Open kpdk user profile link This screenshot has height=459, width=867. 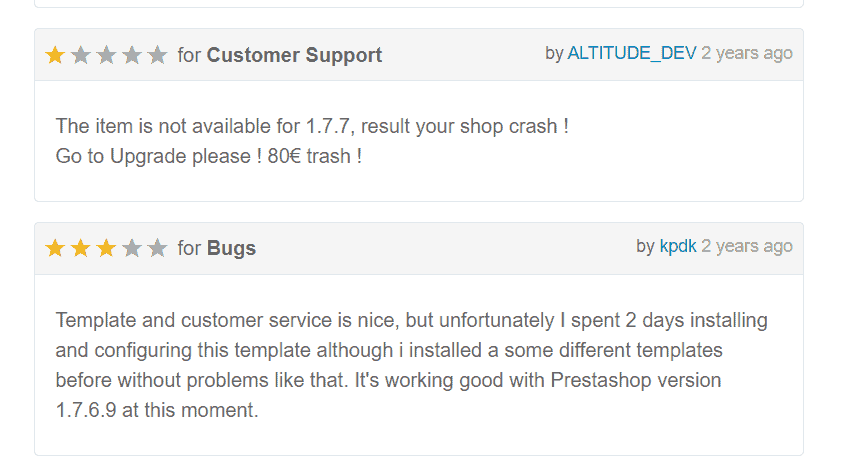(678, 246)
